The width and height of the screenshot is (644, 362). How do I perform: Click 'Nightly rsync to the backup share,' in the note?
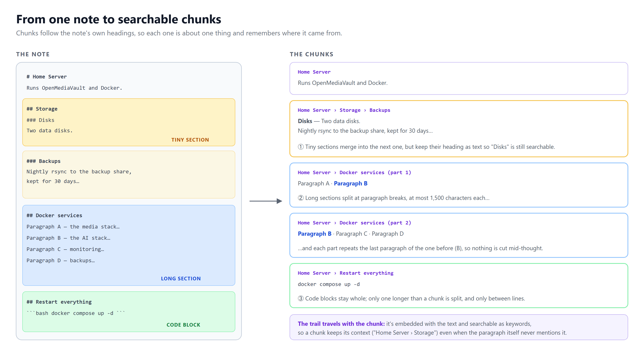pyautogui.click(x=79, y=172)
